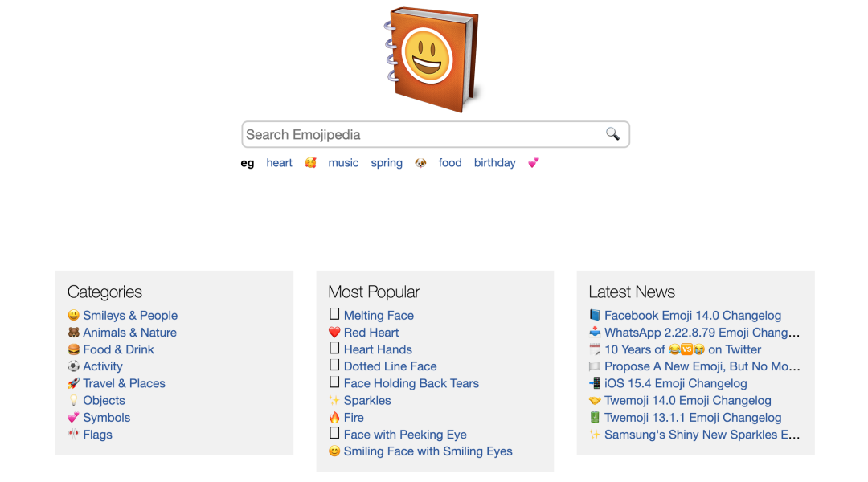The image size is (868, 482).
Task: Click the Categories heading
Action: tap(104, 292)
